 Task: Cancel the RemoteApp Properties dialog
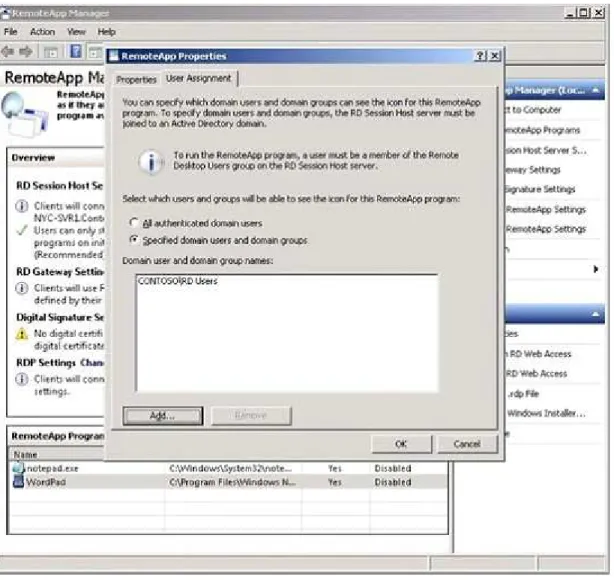(467, 444)
